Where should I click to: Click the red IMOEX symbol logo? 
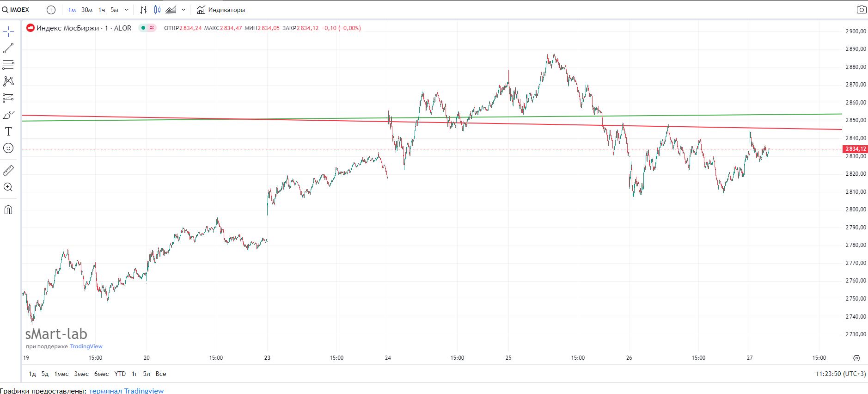[x=31, y=28]
